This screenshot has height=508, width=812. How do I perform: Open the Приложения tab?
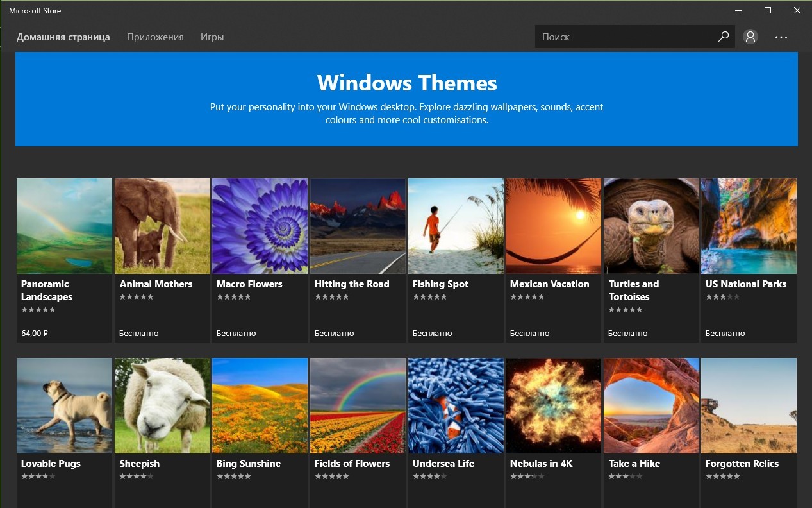pos(155,37)
